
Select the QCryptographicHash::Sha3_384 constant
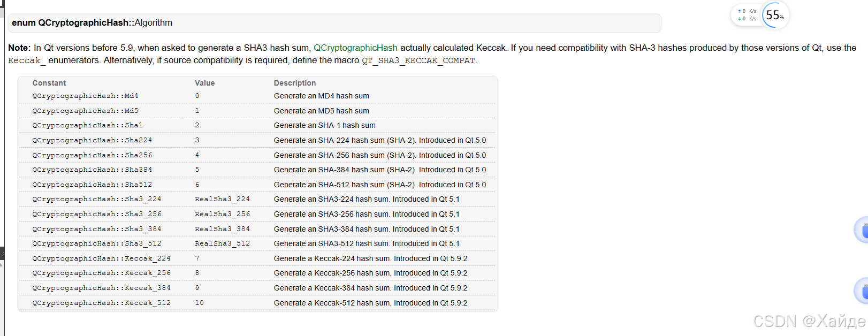[97, 229]
